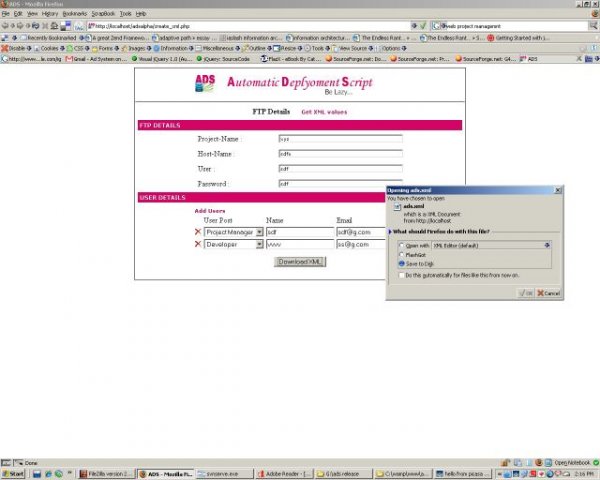
Task: Click the ADS logo in page header
Action: [x=206, y=84]
